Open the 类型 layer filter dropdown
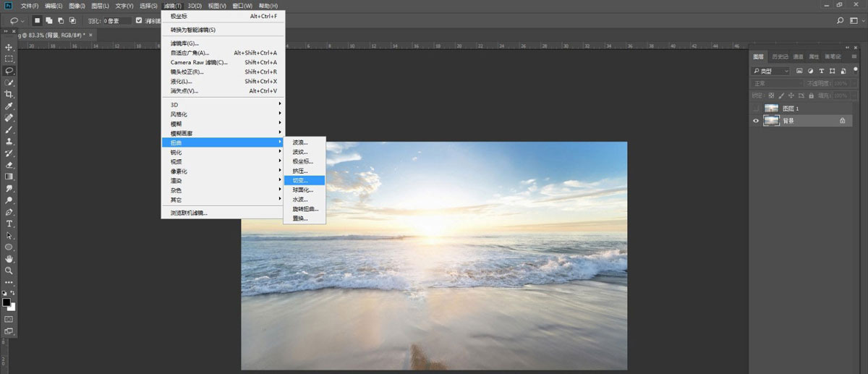Screen dimensions: 868x374 coord(772,71)
